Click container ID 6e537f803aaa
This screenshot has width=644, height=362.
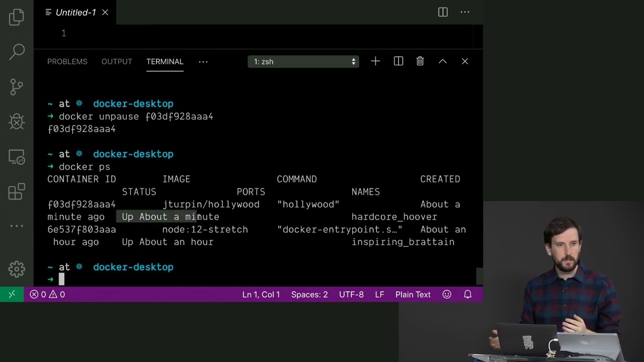pos(82,229)
